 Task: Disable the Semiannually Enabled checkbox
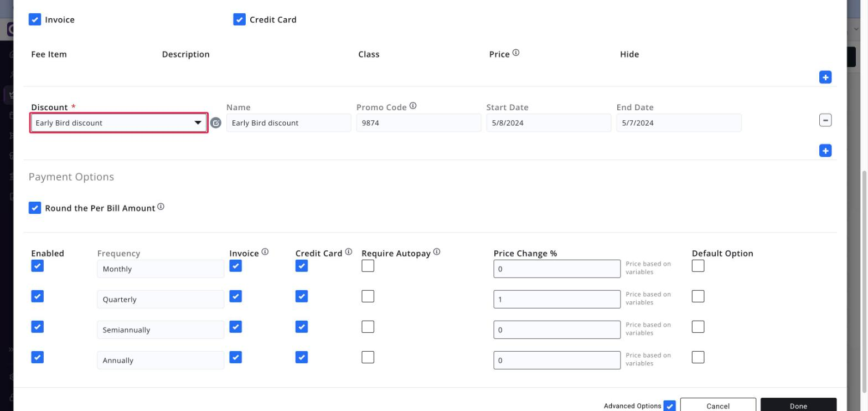point(37,327)
